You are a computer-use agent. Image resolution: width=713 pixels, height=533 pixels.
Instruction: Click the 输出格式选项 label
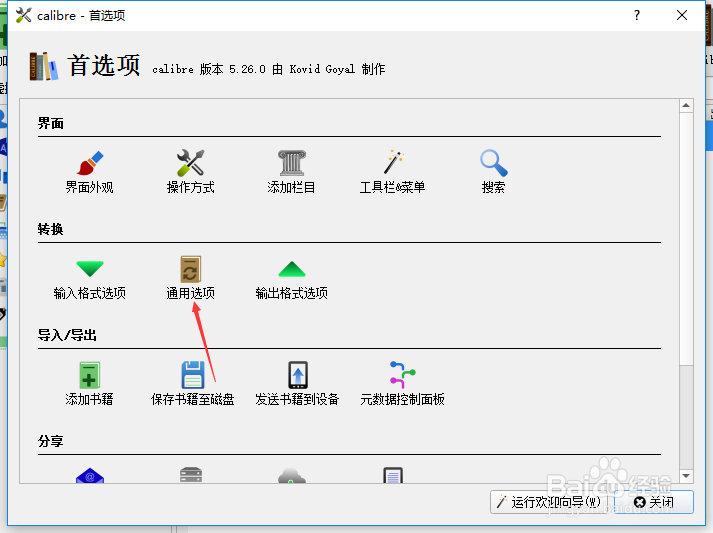tap(291, 293)
